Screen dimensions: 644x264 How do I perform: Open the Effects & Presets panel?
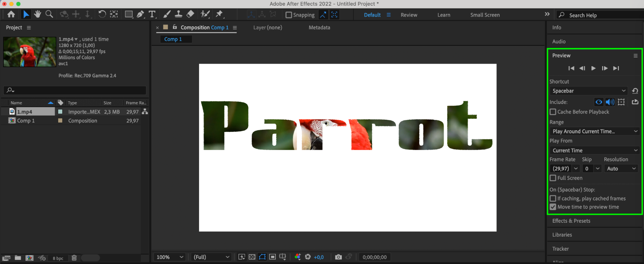pyautogui.click(x=571, y=221)
